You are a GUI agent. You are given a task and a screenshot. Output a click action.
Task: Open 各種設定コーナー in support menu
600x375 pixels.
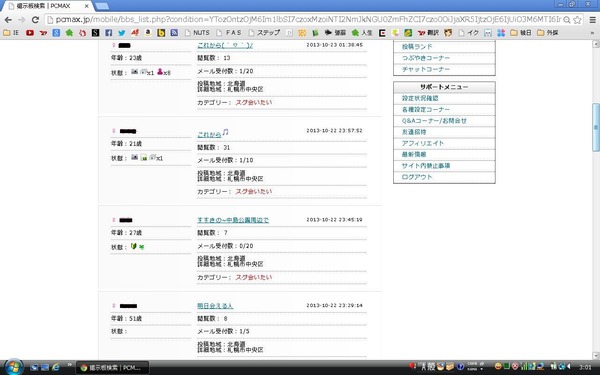coord(426,109)
